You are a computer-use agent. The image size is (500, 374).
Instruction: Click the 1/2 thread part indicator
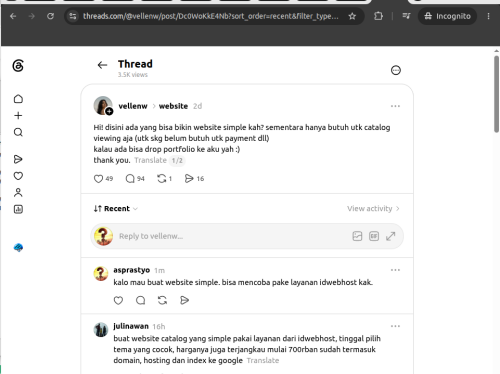(177, 161)
